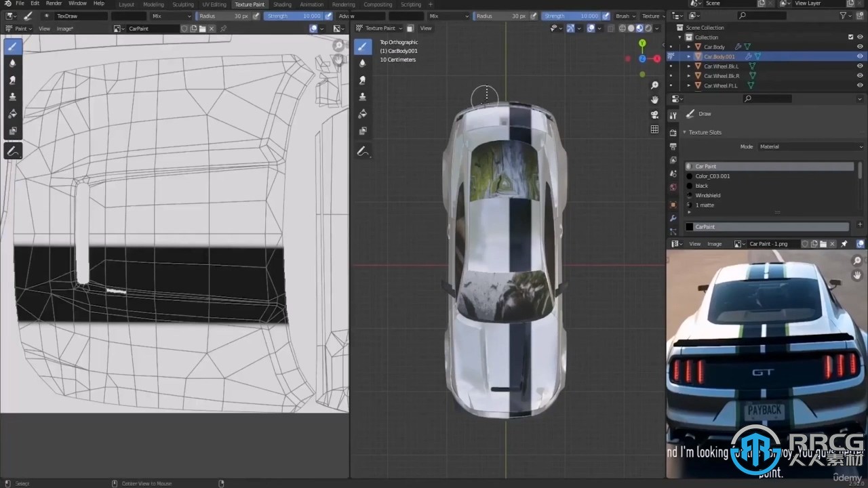Expand Car.Wheel.Bk.L in outliner tree
The width and height of the screenshot is (868, 488).
click(690, 66)
